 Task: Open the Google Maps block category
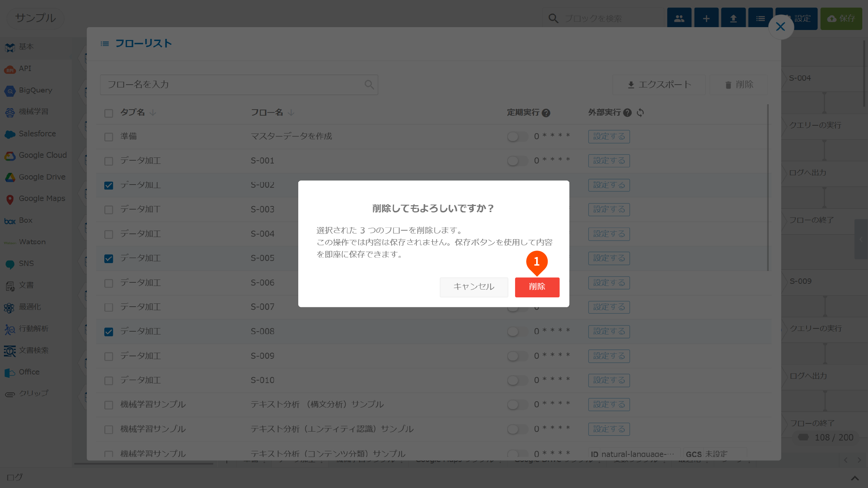tap(35, 198)
